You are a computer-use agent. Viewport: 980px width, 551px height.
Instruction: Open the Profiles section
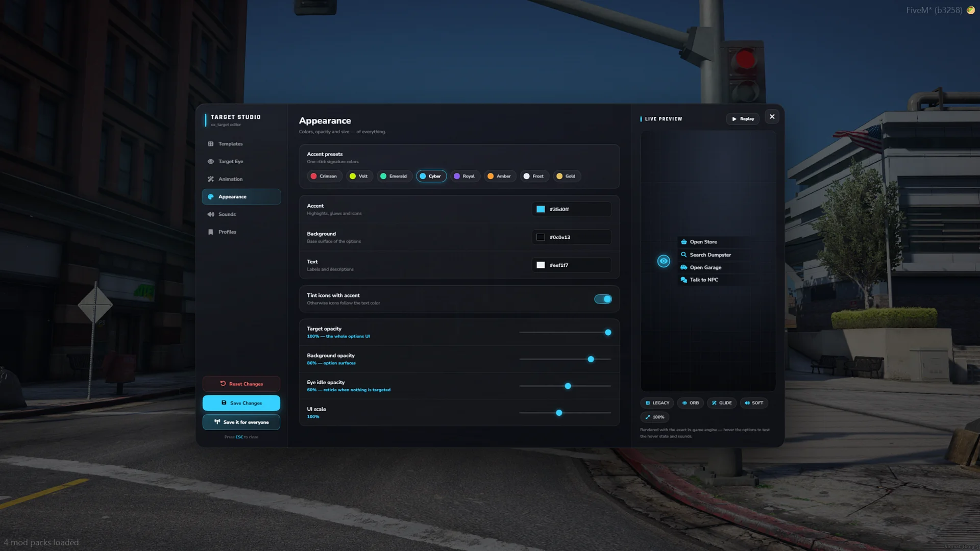tap(241, 232)
